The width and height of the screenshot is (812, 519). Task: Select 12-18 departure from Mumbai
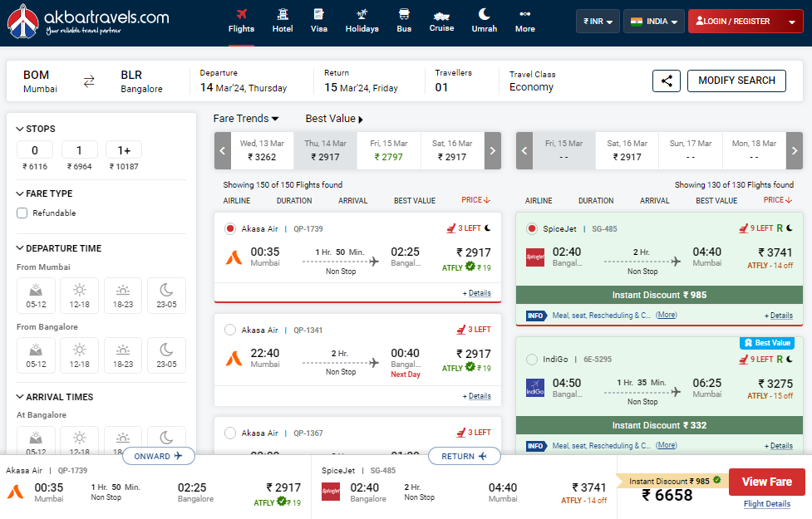tap(79, 296)
